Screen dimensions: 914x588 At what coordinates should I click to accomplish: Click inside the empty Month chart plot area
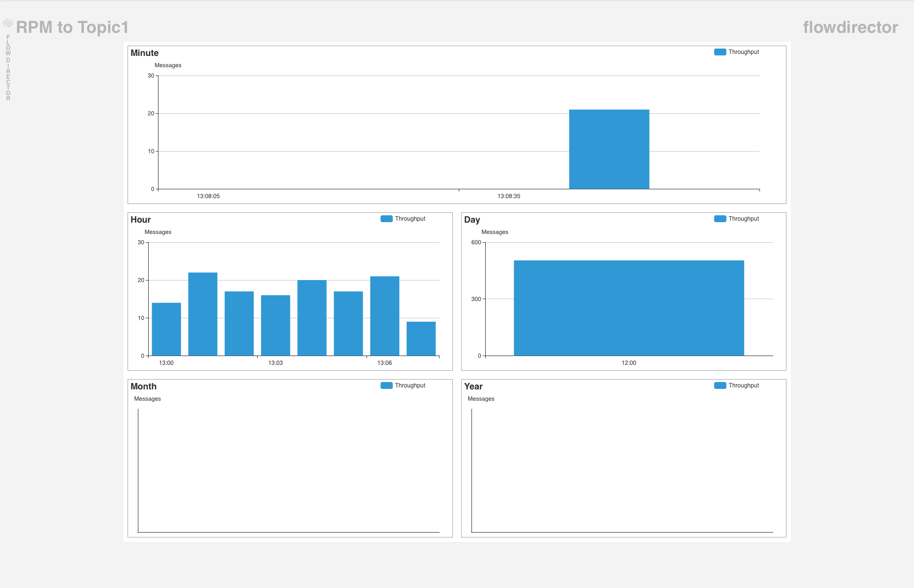click(288, 471)
